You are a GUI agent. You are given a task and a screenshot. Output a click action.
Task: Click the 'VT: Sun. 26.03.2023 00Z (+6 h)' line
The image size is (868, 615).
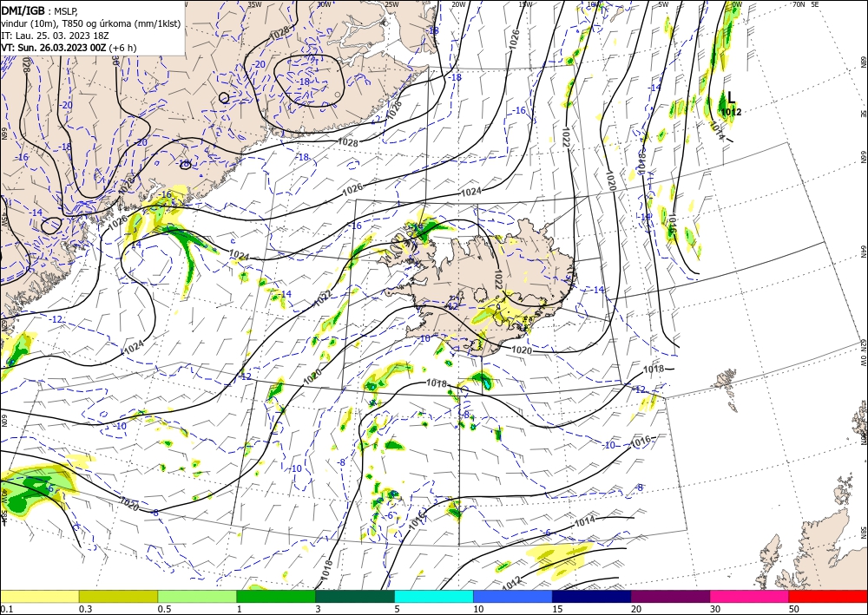[x=69, y=48]
